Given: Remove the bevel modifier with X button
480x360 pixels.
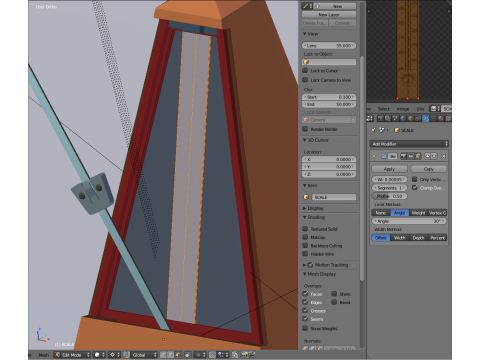Looking at the screenshot, I should pos(443,156).
